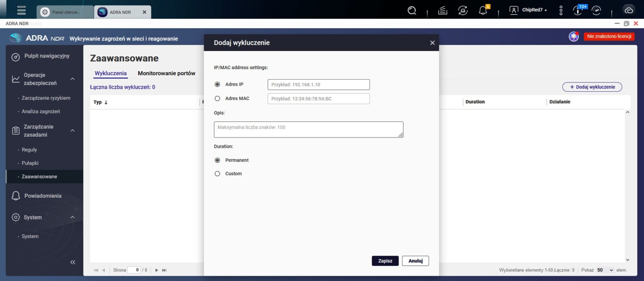Click the dashboard gauge icon in top bar
Image resolution: width=644 pixels, height=281 pixels.
tap(596, 10)
